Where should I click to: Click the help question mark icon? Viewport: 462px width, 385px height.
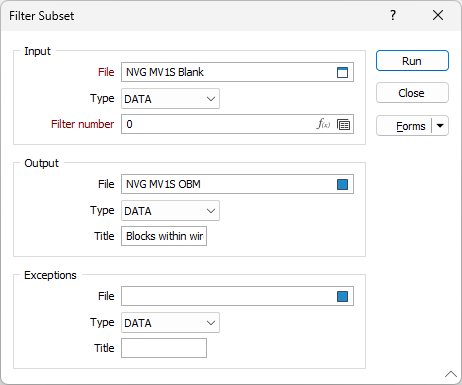tap(393, 15)
